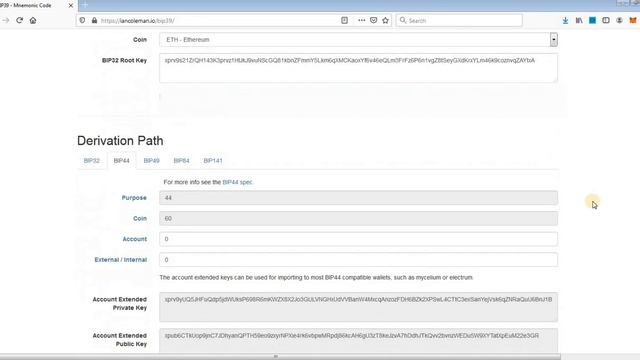Viewport: 640px width, 360px height.
Task: Click the text about importing BIP44 compatible wallets
Action: pyautogui.click(x=317, y=278)
